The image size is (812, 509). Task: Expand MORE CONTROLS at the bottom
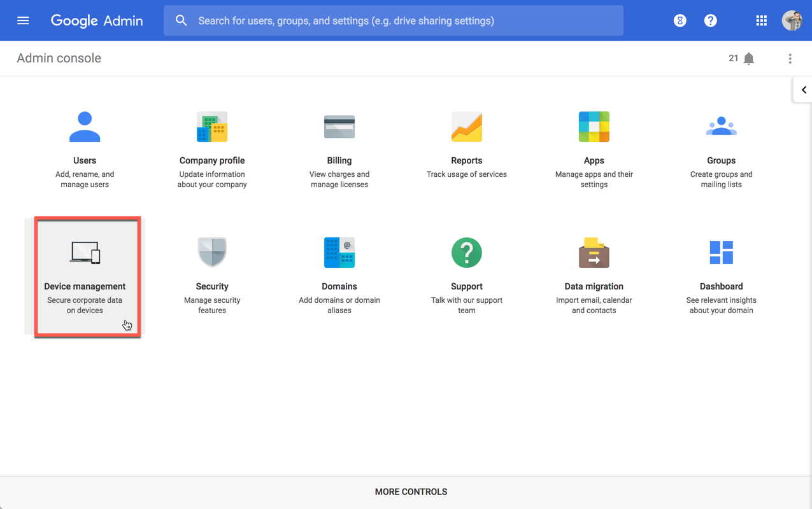[411, 492]
